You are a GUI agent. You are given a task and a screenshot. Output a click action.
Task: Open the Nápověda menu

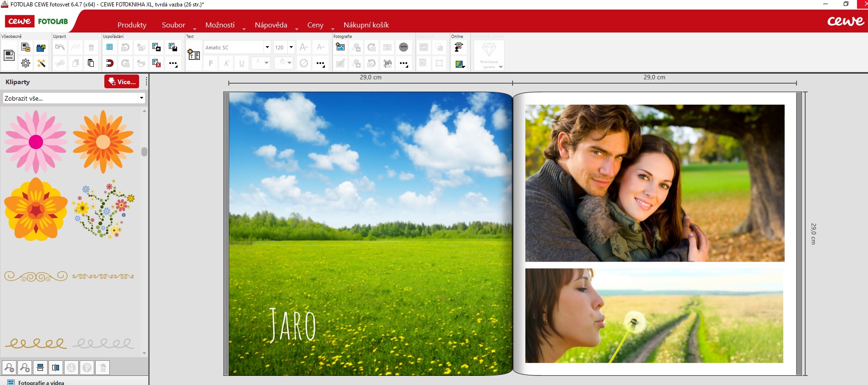[271, 25]
